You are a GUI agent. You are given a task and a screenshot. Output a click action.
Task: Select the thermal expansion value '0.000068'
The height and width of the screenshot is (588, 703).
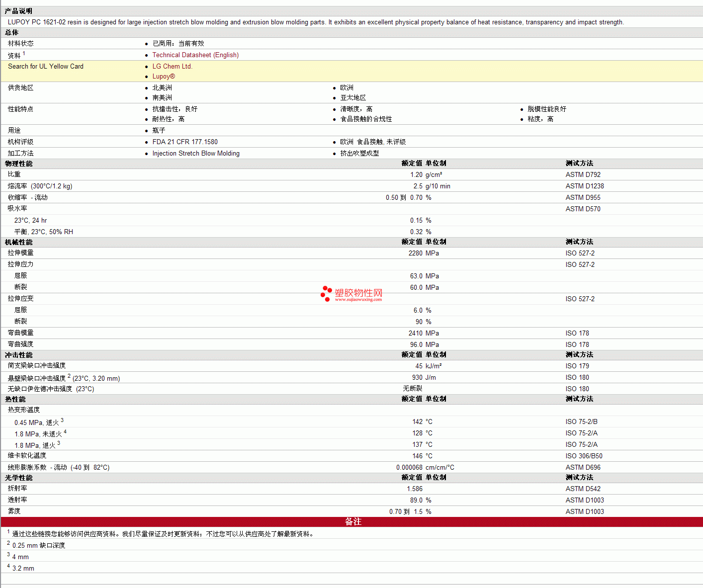(409, 468)
